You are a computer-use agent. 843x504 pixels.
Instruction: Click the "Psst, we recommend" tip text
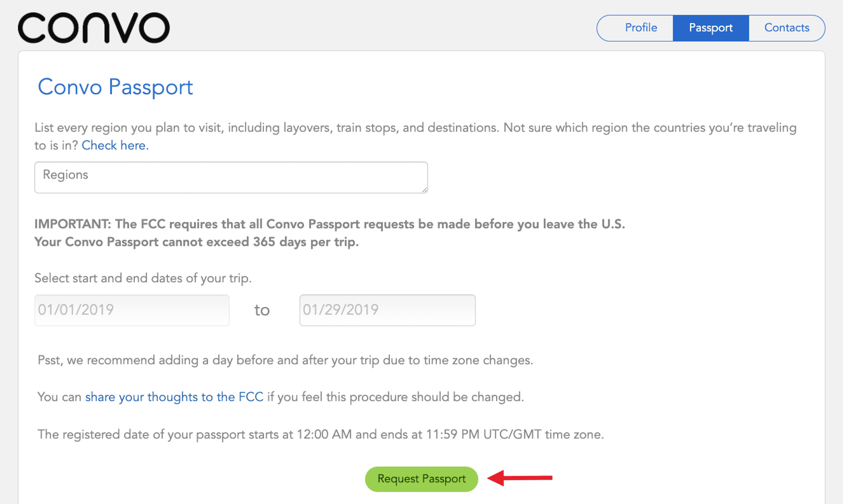[285, 360]
